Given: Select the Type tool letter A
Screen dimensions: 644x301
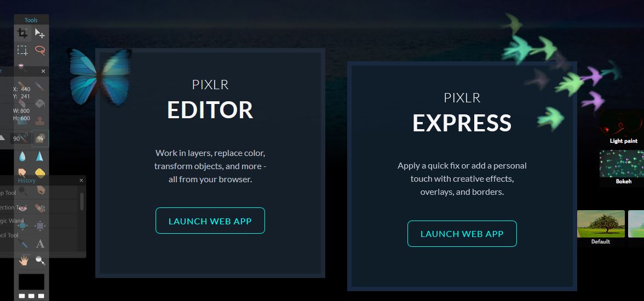Looking at the screenshot, I should (41, 244).
